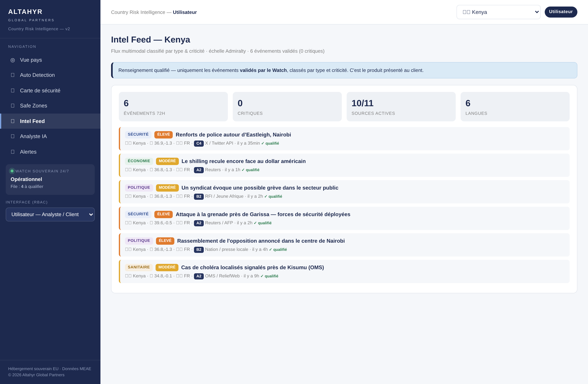Click the Carte de sécurité icon
The width and height of the screenshot is (588, 384).
(13, 90)
